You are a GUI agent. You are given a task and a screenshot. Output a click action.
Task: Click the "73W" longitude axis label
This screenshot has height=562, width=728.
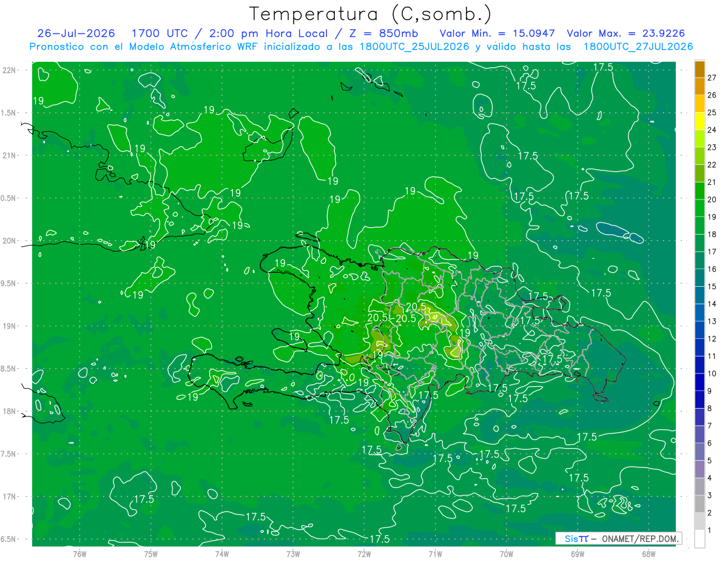(x=293, y=554)
